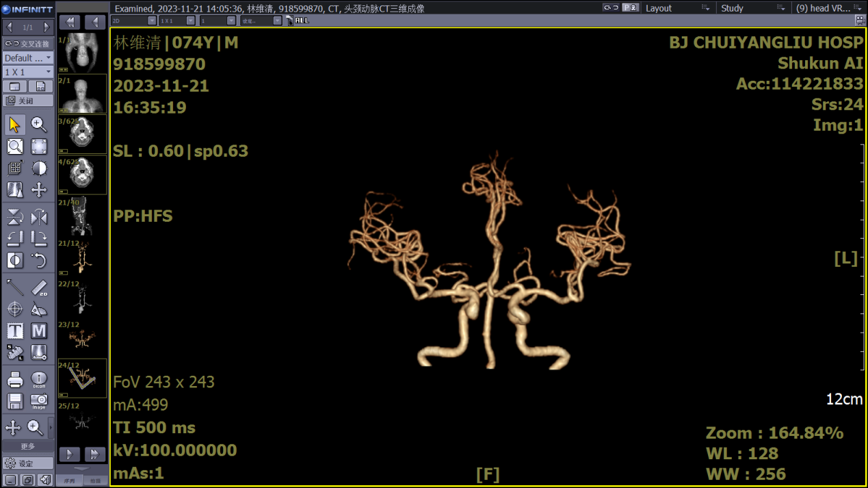Switch to the 序列 tab

click(69, 481)
